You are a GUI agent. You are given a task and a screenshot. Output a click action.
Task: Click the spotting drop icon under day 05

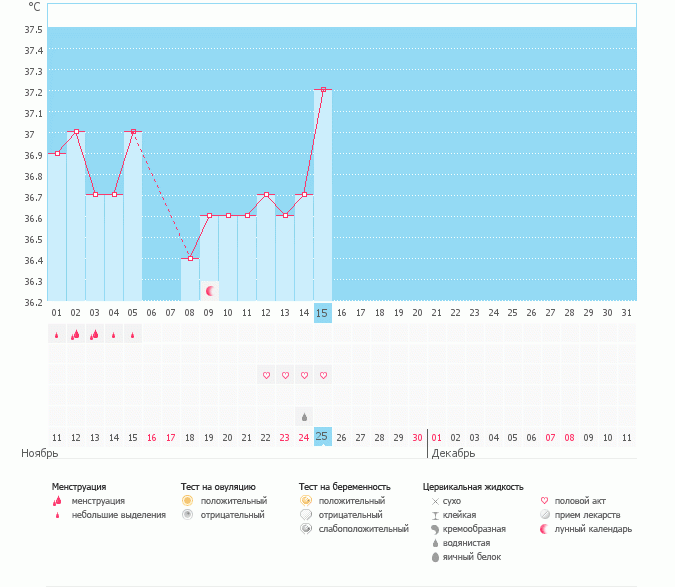(x=133, y=335)
